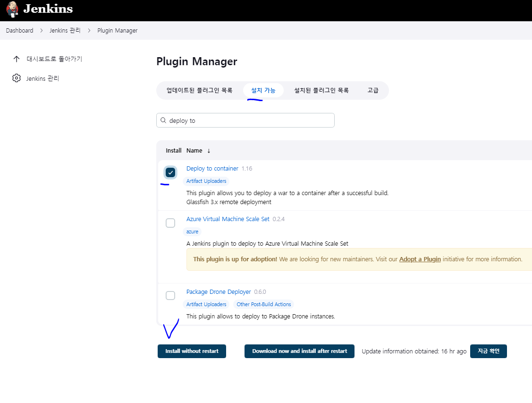532x403 pixels.
Task: Click the 지금 확인 button
Action: tap(489, 351)
